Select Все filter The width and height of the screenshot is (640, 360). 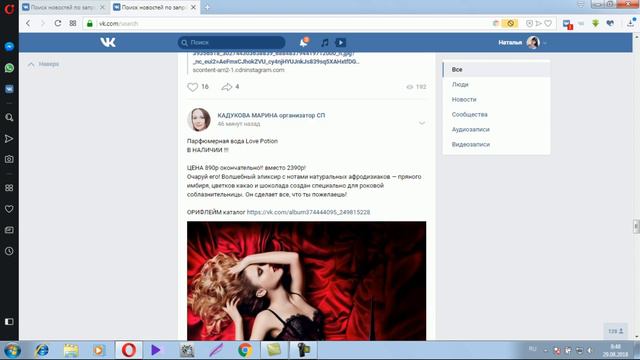496,69
